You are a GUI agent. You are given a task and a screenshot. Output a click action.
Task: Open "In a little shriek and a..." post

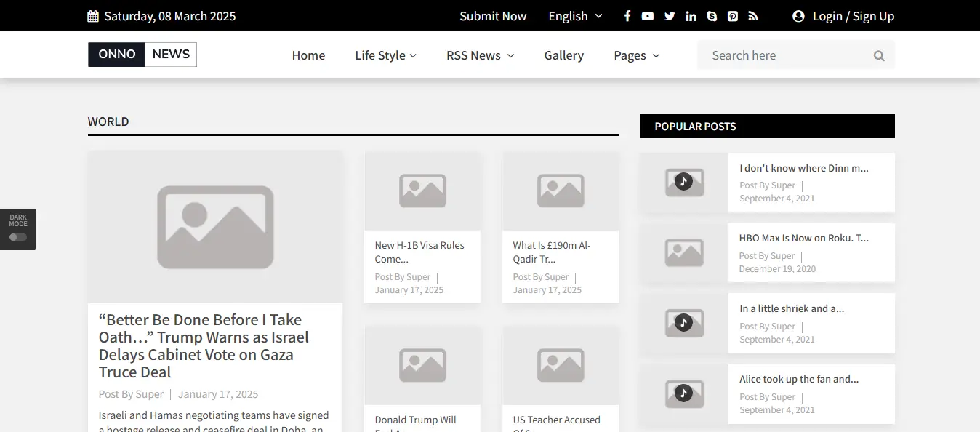[x=792, y=308]
